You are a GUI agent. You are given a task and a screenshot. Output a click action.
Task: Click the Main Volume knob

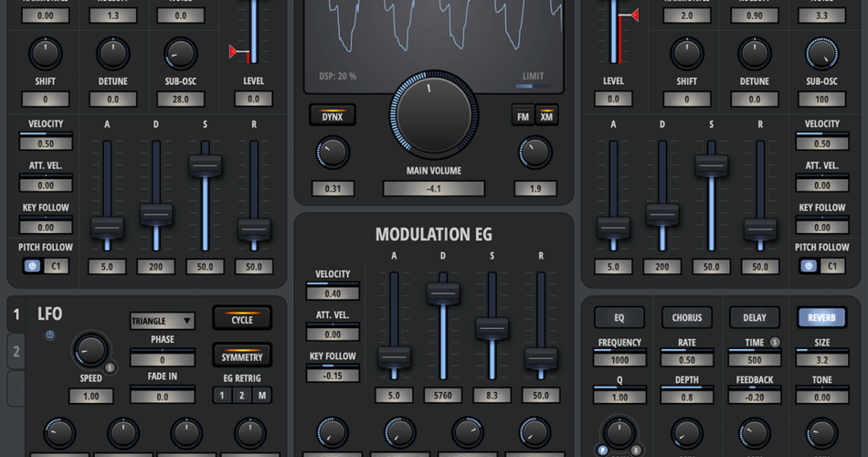[x=434, y=115]
